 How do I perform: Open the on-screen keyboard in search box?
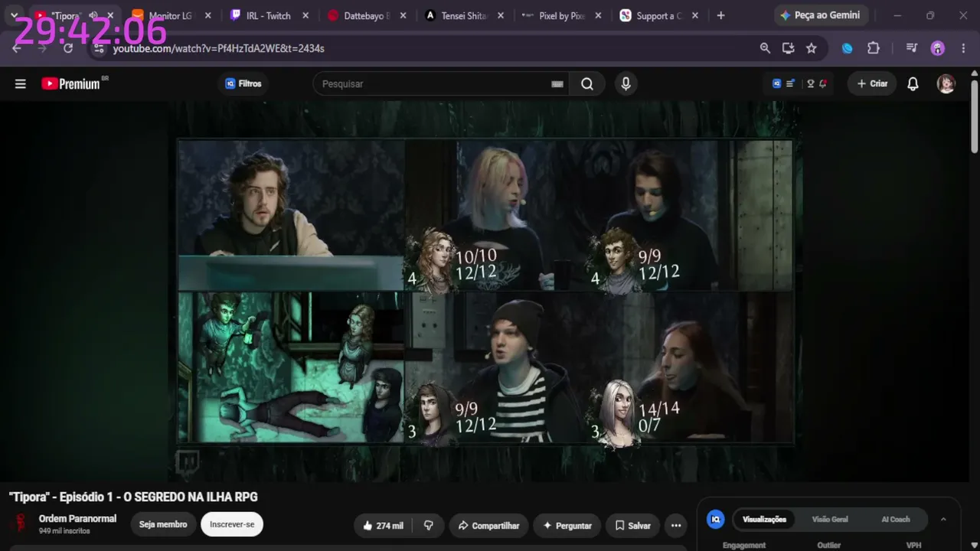click(557, 84)
